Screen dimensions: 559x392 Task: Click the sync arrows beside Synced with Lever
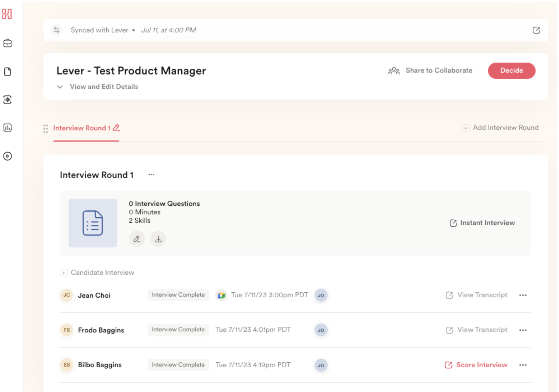tap(57, 30)
